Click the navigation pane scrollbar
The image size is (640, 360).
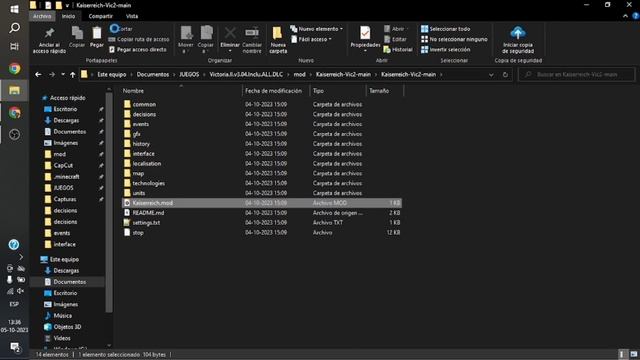(x=109, y=202)
